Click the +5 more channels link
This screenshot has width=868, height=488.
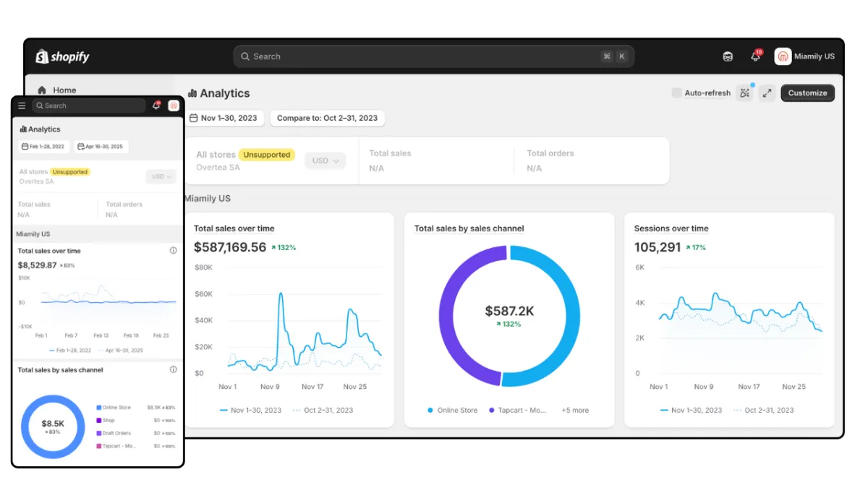(x=575, y=410)
